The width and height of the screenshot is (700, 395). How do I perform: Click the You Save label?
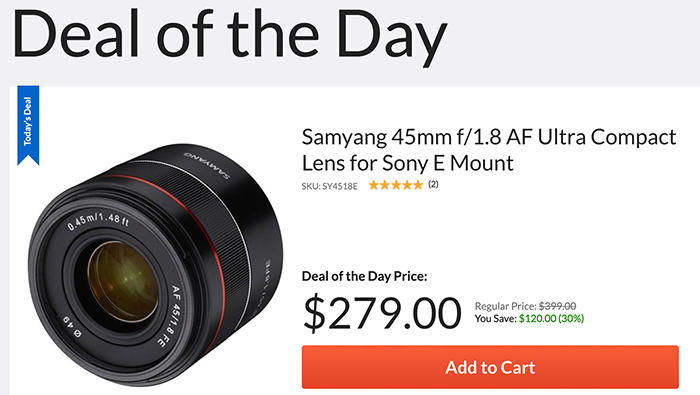click(x=496, y=319)
